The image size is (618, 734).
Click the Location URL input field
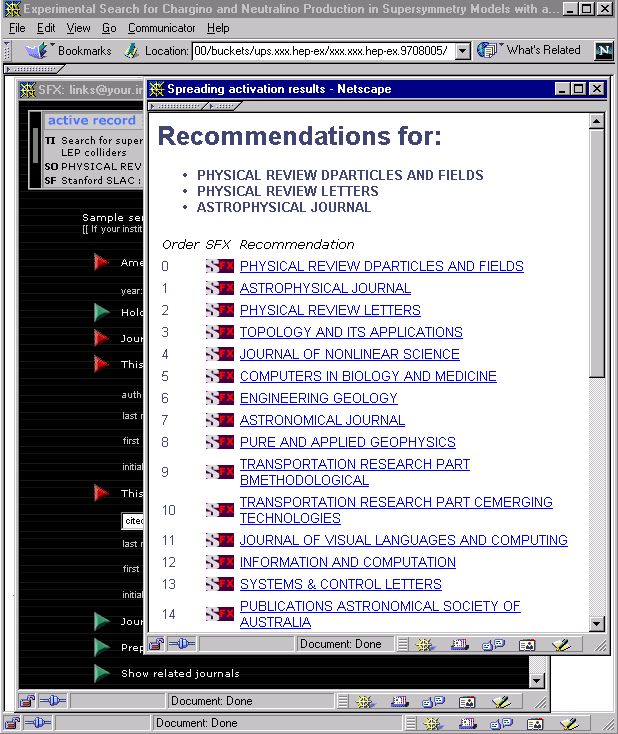point(324,51)
